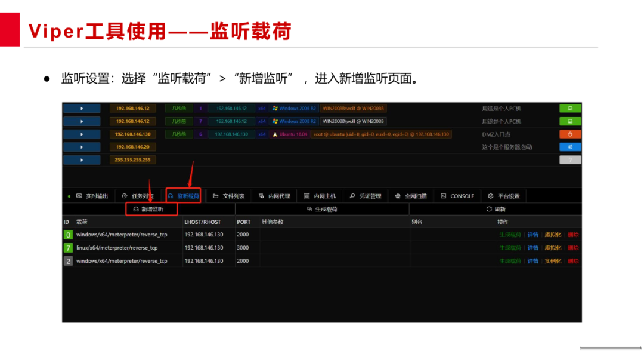Open the 内网代理 tab
Viewport: 644px width, 363px height.
tap(274, 196)
